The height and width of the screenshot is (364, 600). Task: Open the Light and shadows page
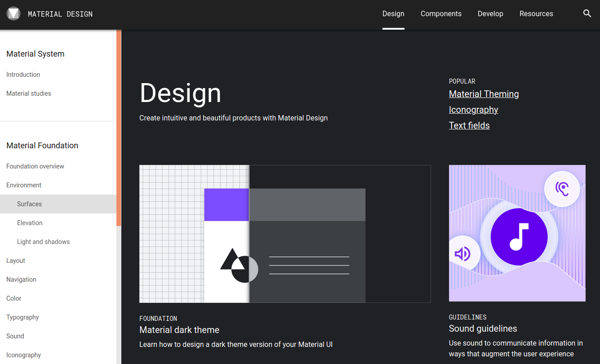tap(43, 242)
